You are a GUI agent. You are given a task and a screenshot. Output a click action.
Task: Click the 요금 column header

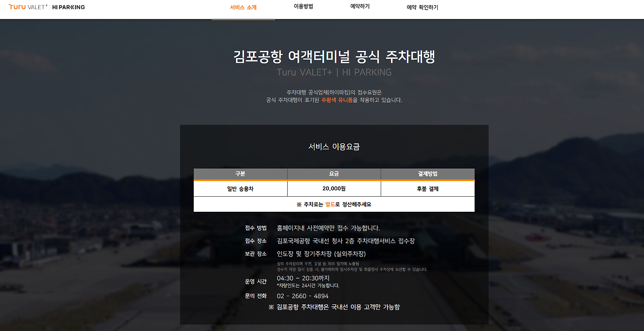334,174
